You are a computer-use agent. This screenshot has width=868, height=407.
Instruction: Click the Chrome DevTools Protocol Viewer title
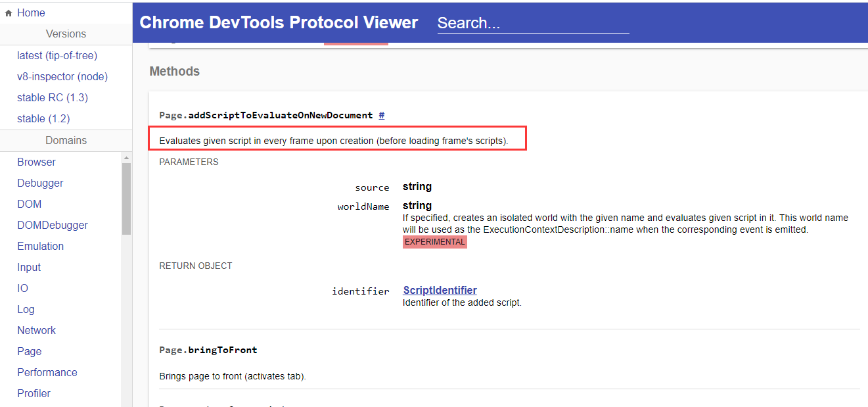pyautogui.click(x=279, y=23)
